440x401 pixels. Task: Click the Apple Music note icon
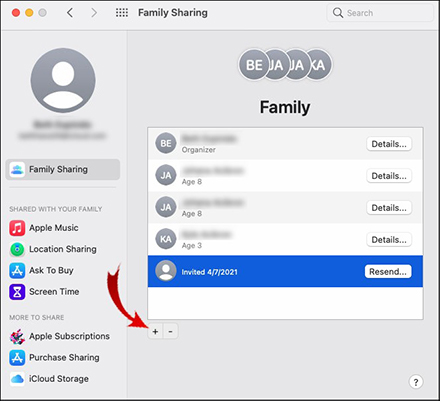[x=17, y=228]
